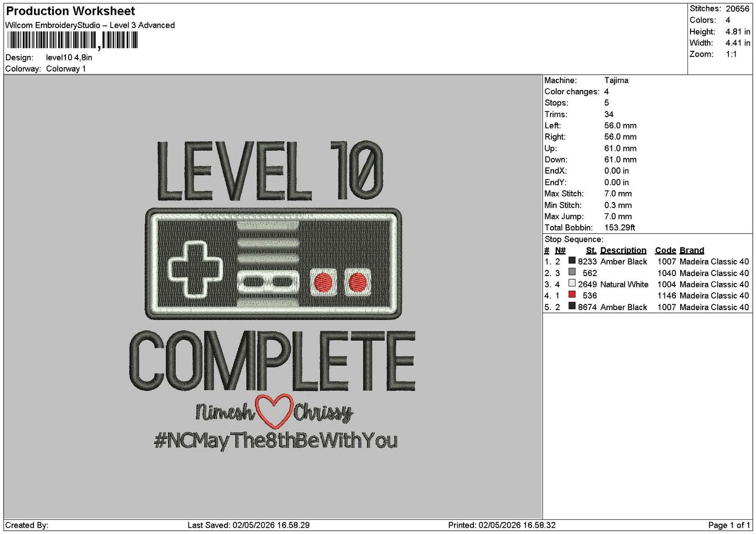Image resolution: width=756 pixels, height=534 pixels.
Task: Click the Width value '4.41 in'
Action: [x=738, y=43]
